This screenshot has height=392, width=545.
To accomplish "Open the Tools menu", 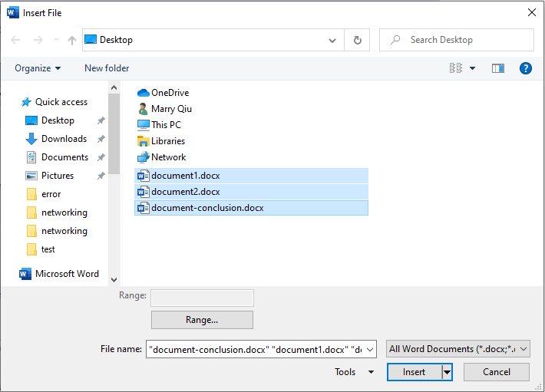I will pyautogui.click(x=354, y=372).
